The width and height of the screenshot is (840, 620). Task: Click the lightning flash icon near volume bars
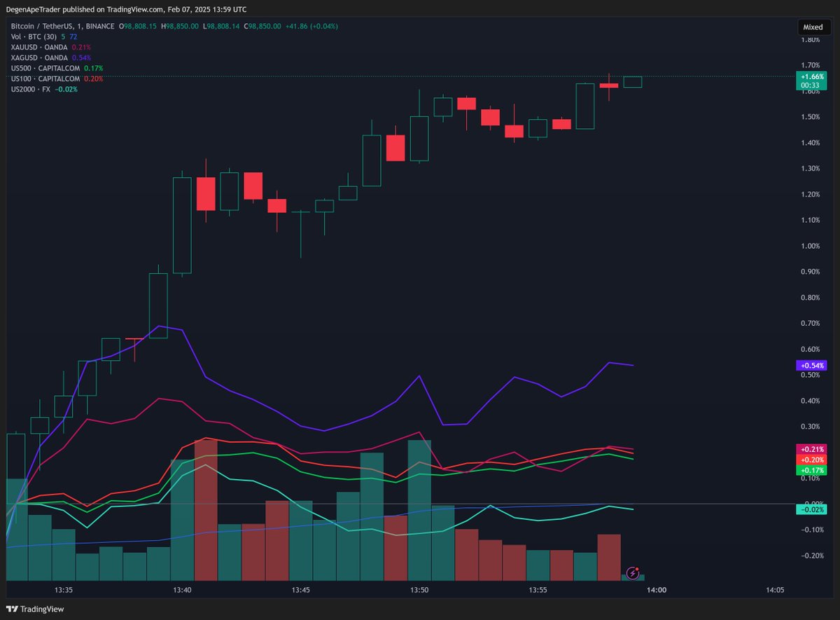(x=633, y=573)
